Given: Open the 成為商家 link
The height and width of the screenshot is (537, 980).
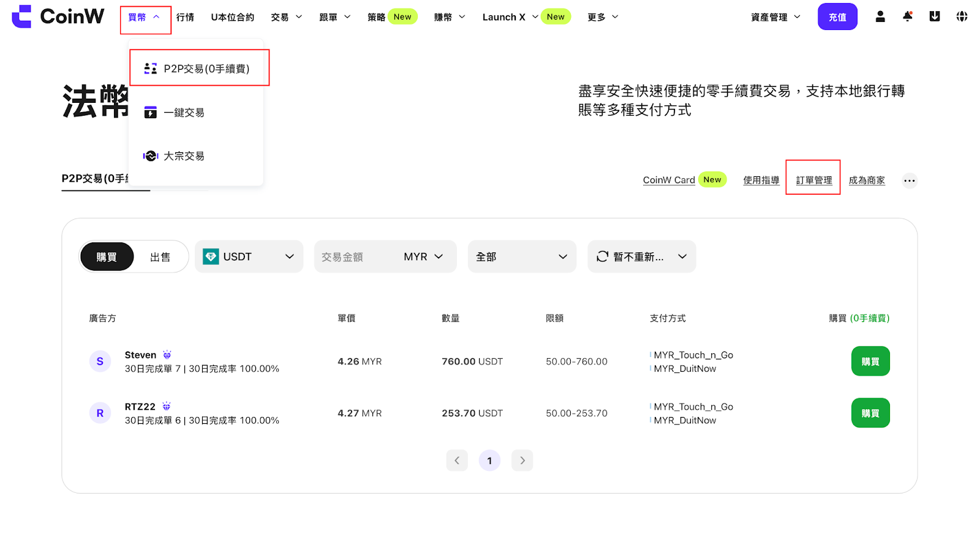Looking at the screenshot, I should point(867,180).
